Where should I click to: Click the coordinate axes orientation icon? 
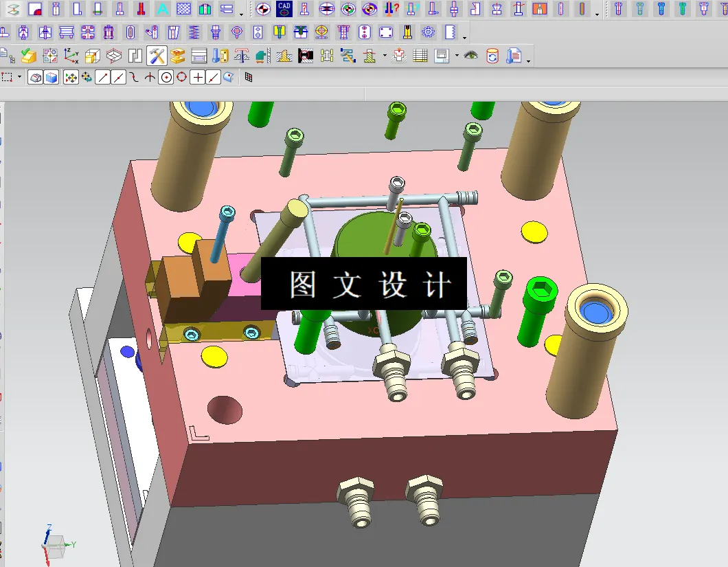69,56
